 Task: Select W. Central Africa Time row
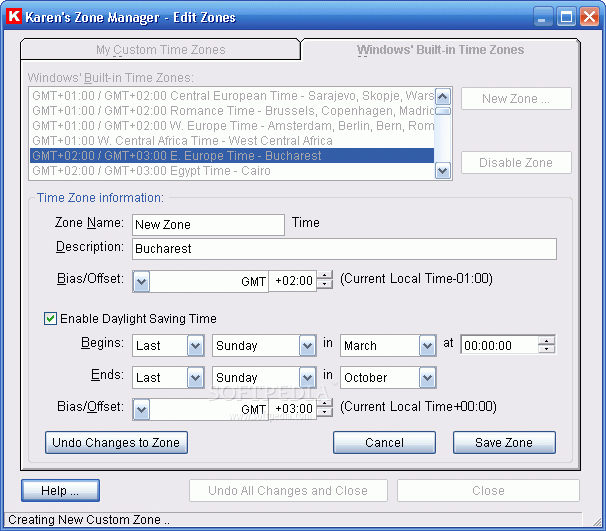(232, 141)
